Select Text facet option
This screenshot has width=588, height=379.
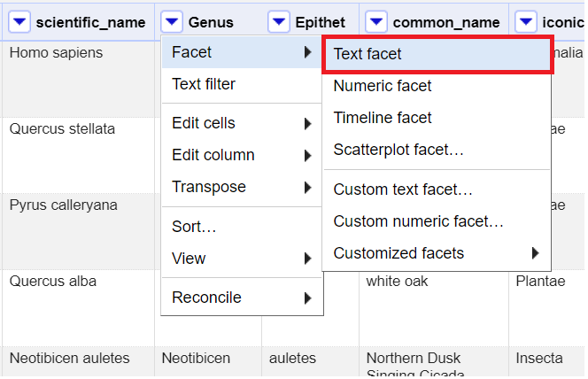[437, 54]
